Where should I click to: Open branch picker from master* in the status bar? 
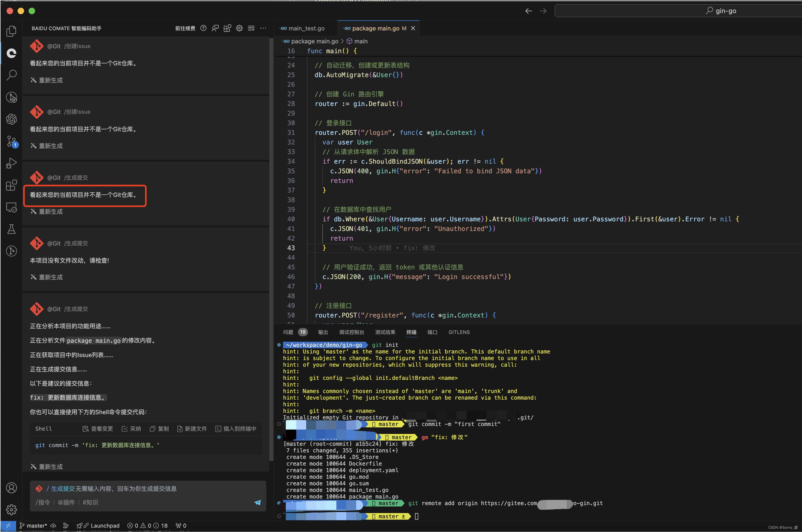[33, 525]
